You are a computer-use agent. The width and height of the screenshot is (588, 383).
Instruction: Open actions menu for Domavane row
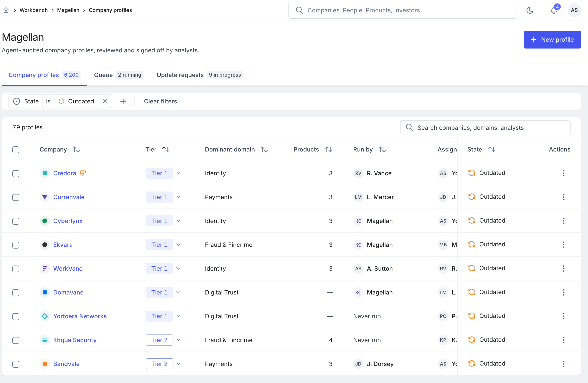[563, 292]
